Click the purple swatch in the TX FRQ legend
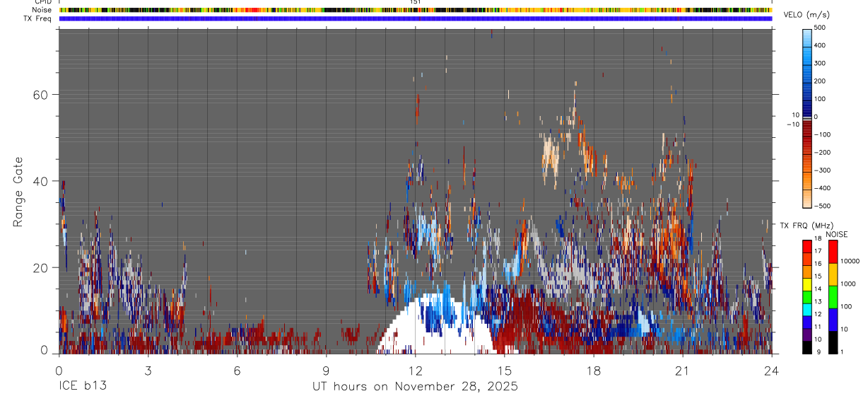This screenshot has height=401, width=868. pyautogui.click(x=807, y=334)
